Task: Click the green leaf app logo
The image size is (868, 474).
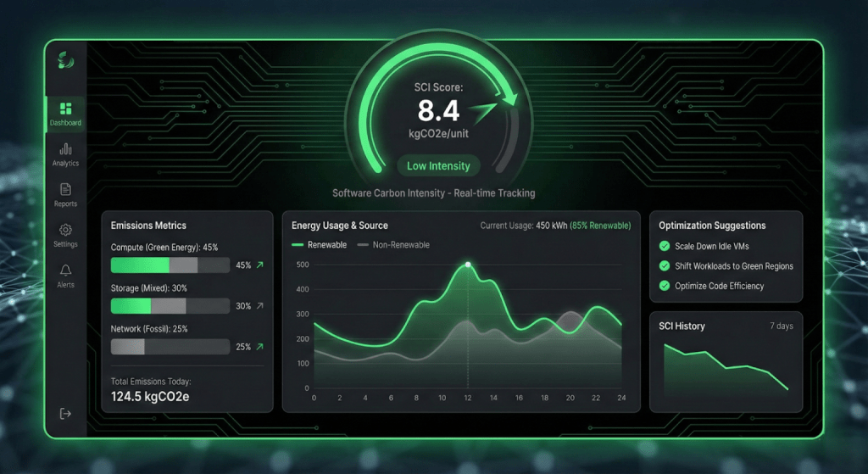Action: coord(66,60)
